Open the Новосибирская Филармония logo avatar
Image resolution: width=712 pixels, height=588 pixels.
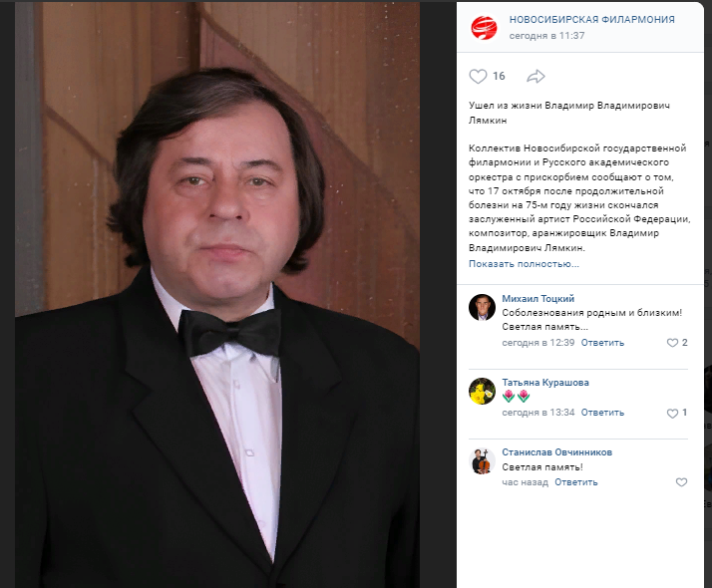click(484, 27)
